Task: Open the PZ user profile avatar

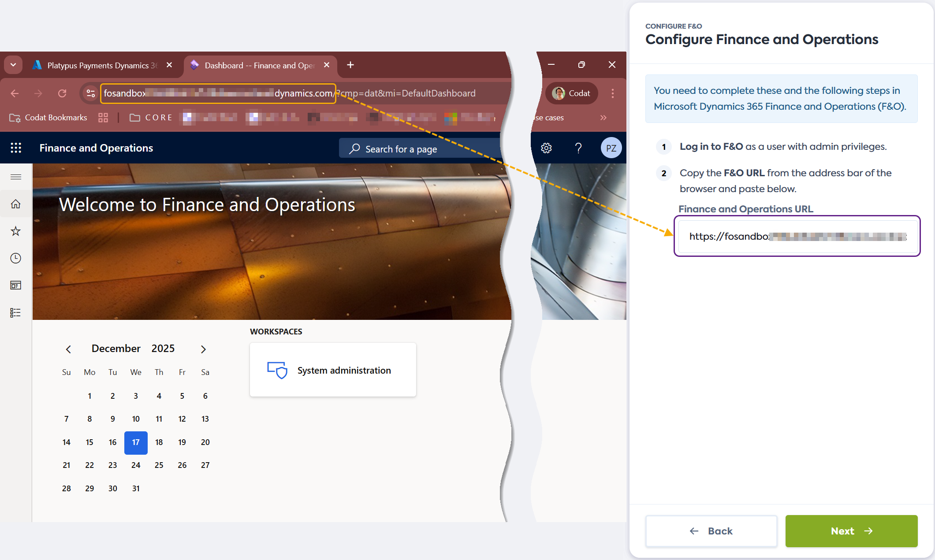Action: tap(611, 148)
